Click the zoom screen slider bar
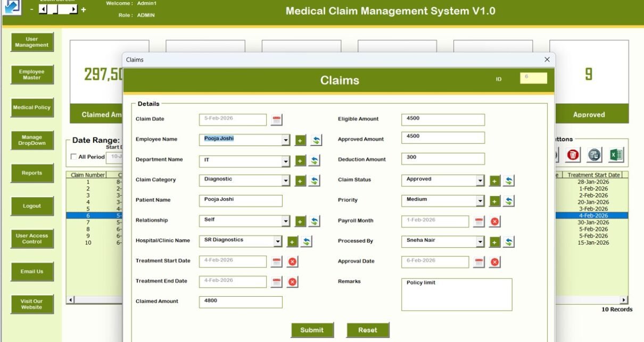The image size is (644, 342). click(58, 10)
